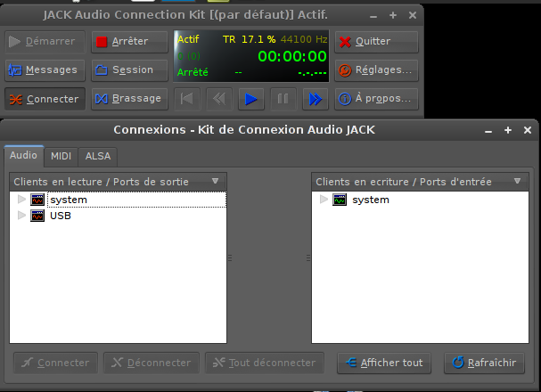Select the USB client row
Screen dimensions: 541x392
[118, 216]
